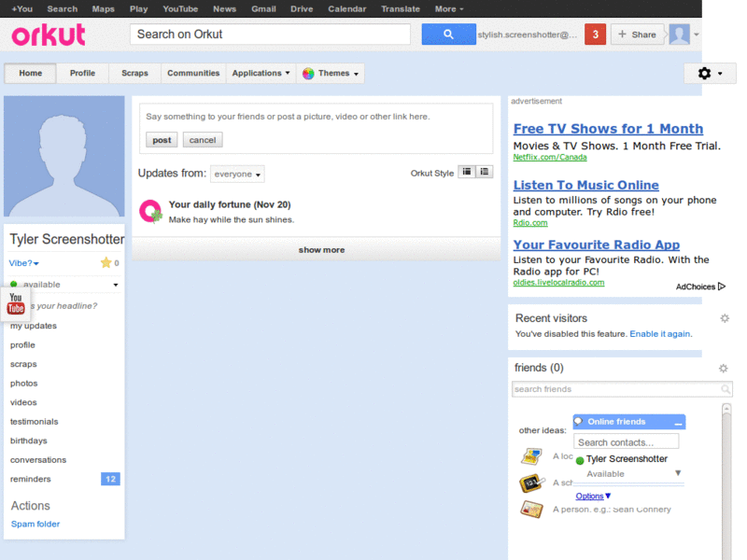
Task: Expand the available status dropdown arrow
Action: [116, 285]
